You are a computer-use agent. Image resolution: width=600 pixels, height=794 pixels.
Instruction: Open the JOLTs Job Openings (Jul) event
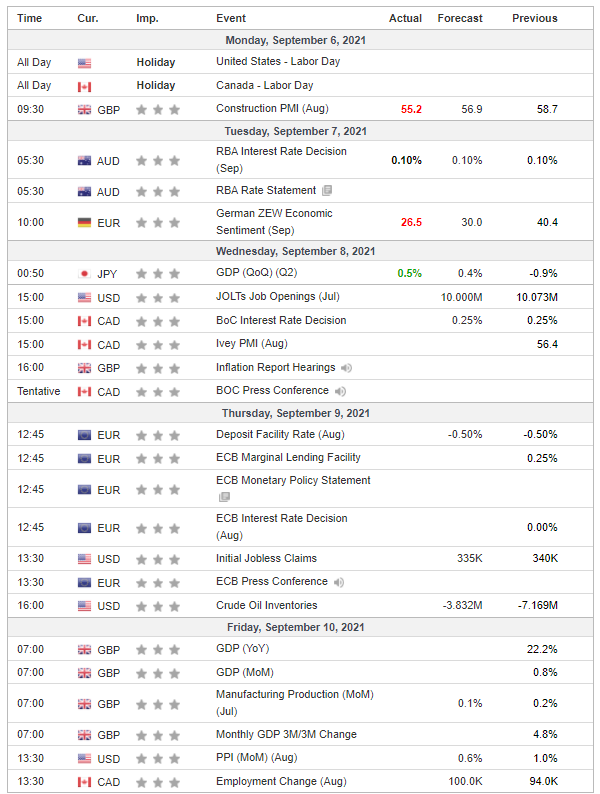[278, 296]
